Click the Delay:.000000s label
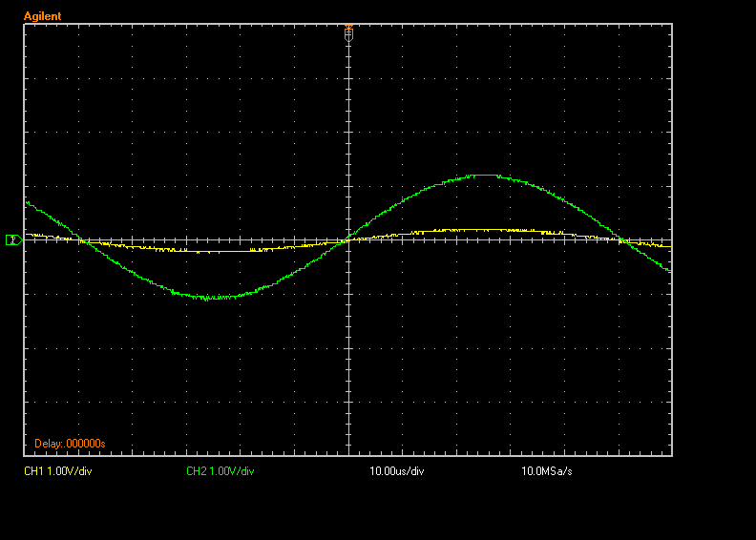The image size is (756, 540). point(70,444)
